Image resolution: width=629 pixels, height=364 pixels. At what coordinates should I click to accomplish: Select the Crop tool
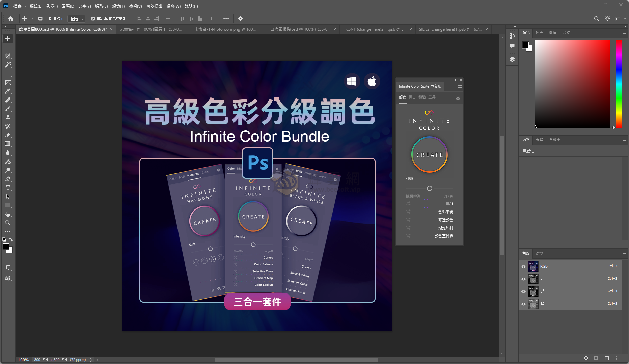pyautogui.click(x=8, y=74)
